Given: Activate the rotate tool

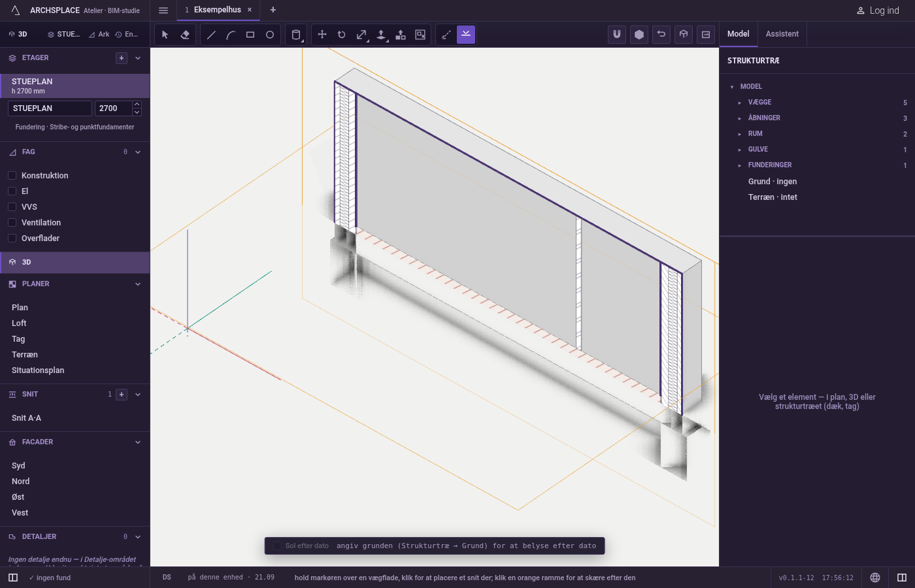Looking at the screenshot, I should (x=342, y=35).
